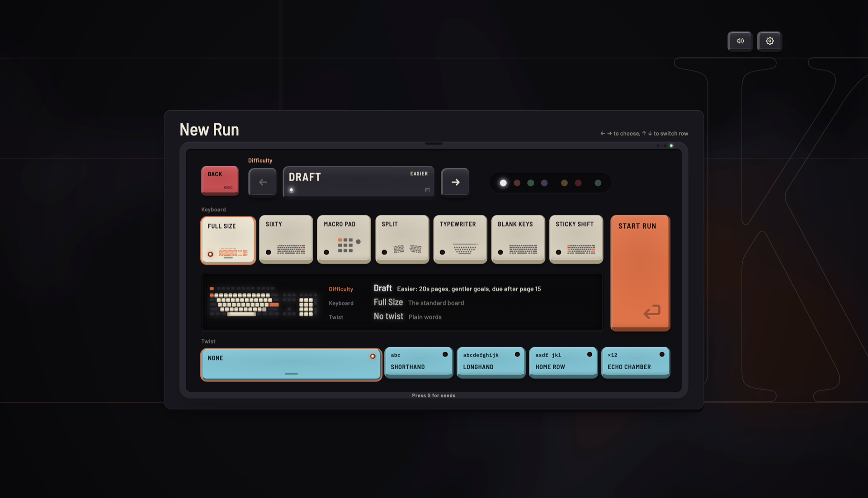Select the SIXTY keyboard
Screen dimensions: 868x498
coord(286,239)
